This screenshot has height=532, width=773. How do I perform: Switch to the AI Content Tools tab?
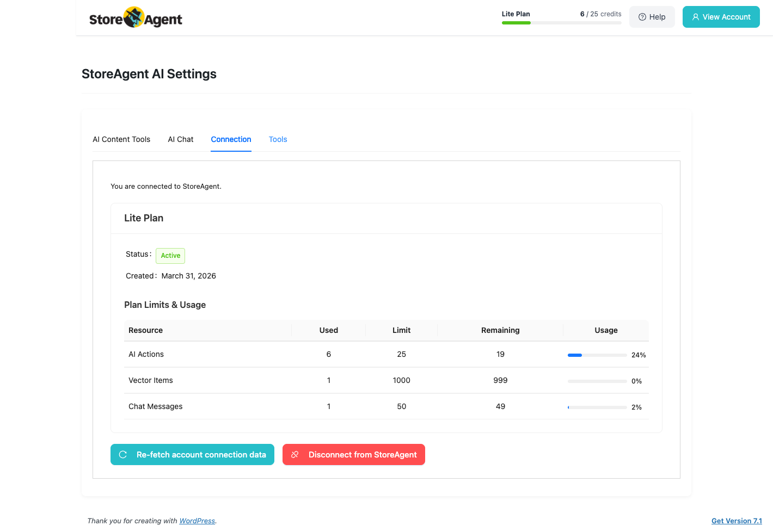click(x=121, y=139)
